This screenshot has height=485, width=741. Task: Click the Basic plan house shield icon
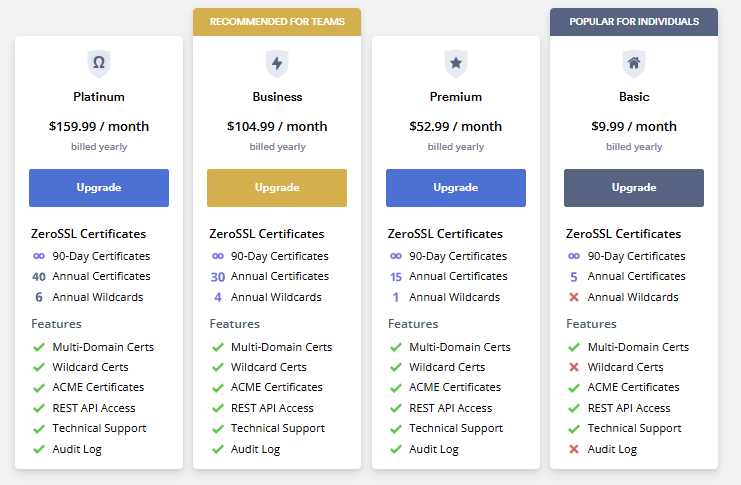click(634, 63)
